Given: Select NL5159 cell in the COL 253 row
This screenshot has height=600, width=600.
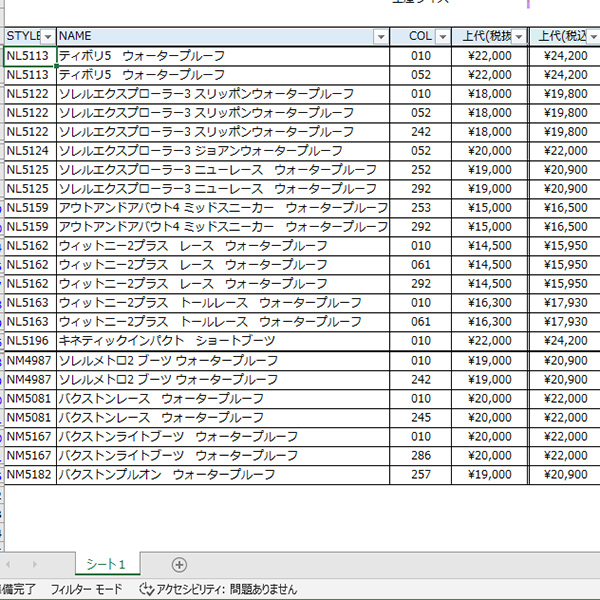Looking at the screenshot, I should tap(30, 208).
